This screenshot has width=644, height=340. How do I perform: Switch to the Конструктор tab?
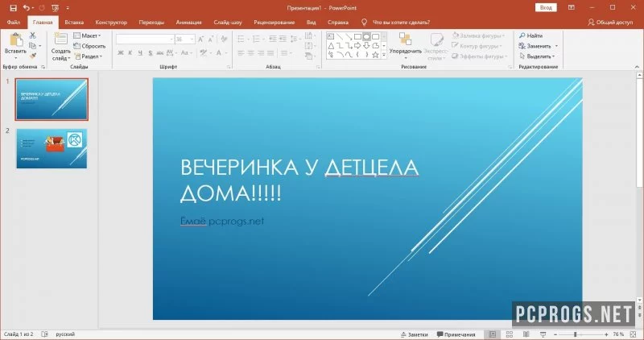click(111, 23)
